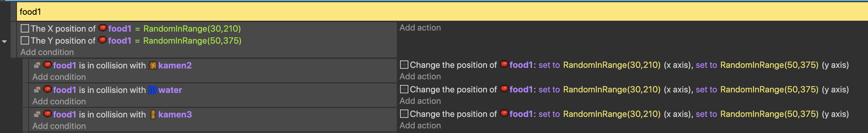The height and width of the screenshot is (133, 868).
Task: Add a condition below the Y position condition
Action: point(47,52)
